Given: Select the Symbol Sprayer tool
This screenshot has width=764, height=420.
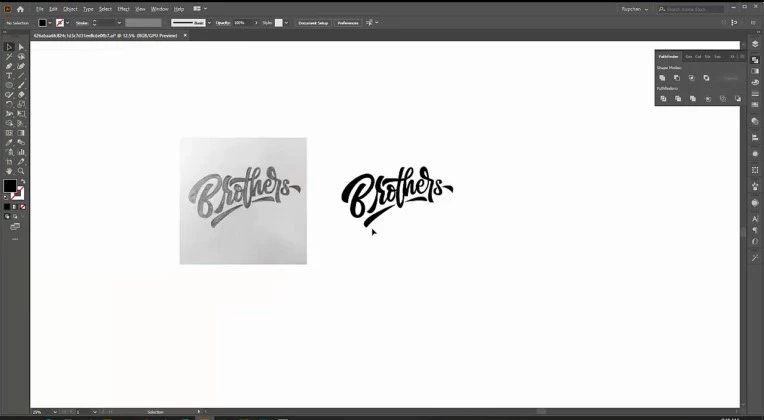Looking at the screenshot, I should click(x=9, y=152).
